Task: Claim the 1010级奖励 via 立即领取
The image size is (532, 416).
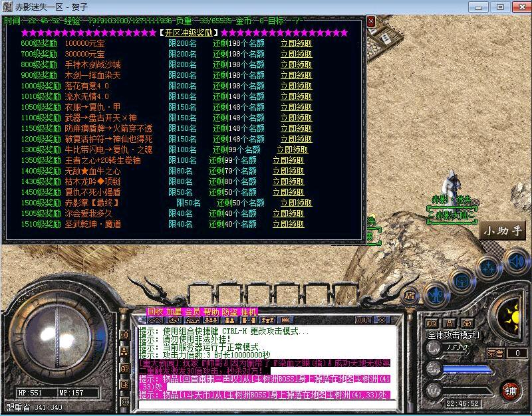Action: tap(296, 96)
